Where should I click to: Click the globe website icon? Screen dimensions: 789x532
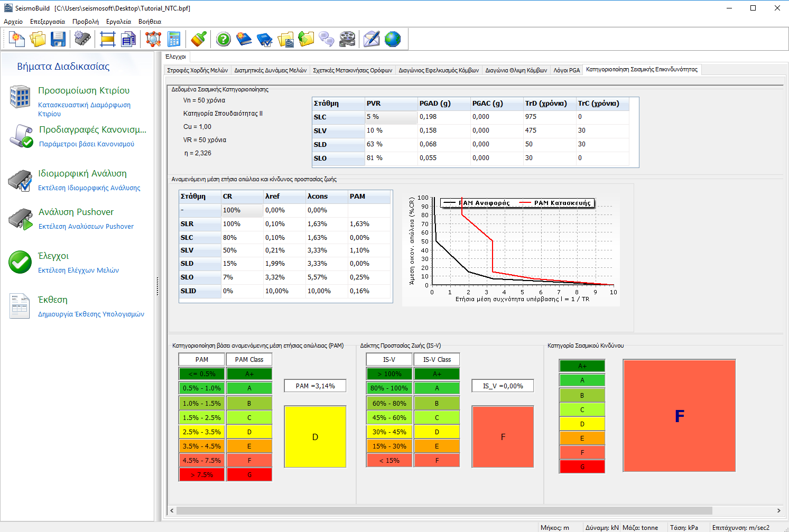(393, 39)
